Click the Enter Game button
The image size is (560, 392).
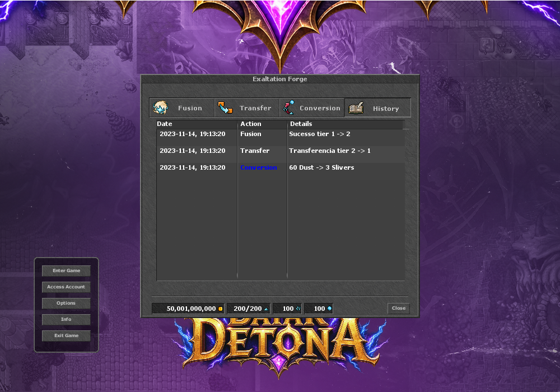click(66, 270)
